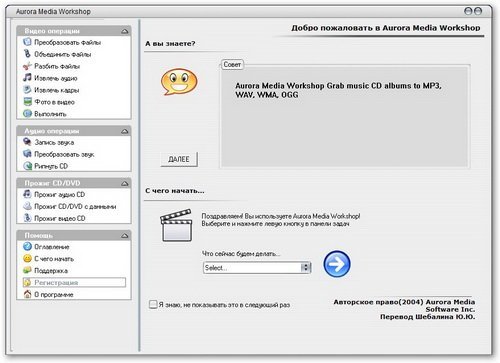Collapse the Аудио операции panel
Viewport: 500px width, 363px height.
[125, 131]
